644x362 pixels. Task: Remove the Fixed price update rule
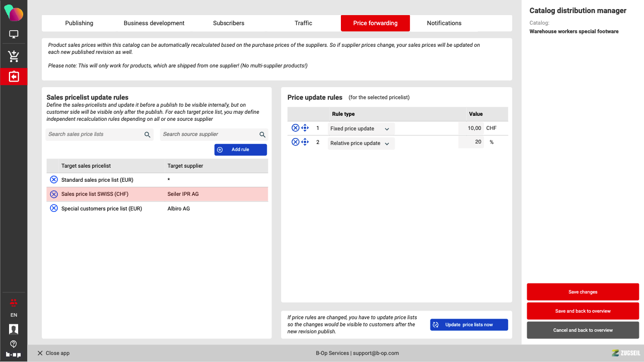pos(296,128)
